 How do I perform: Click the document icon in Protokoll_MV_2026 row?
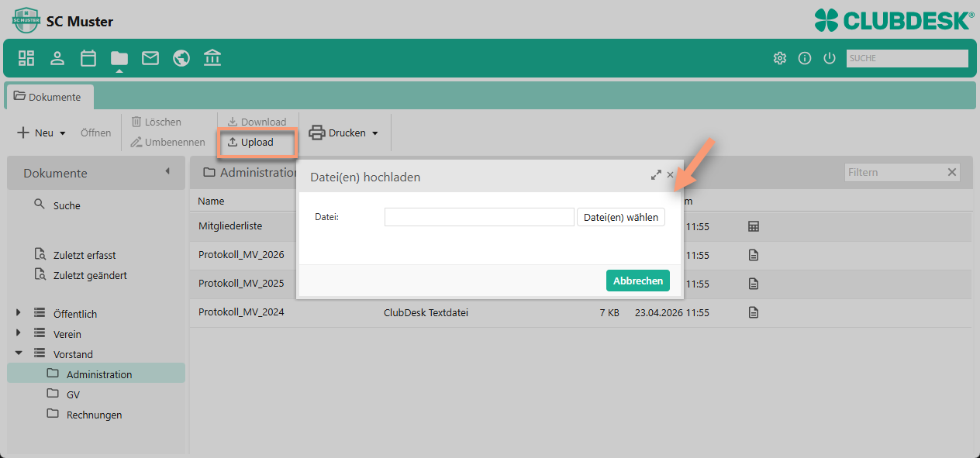point(753,255)
